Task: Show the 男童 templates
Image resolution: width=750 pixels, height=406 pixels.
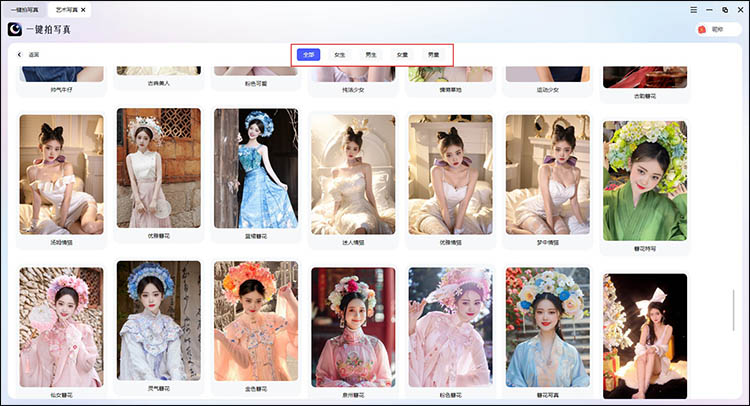Action: coord(433,54)
